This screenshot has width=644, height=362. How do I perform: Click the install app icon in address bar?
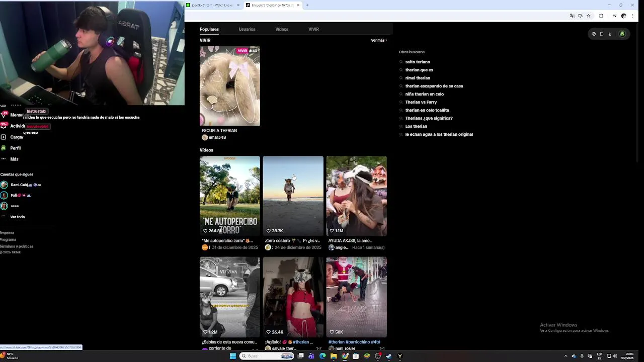[x=580, y=16]
